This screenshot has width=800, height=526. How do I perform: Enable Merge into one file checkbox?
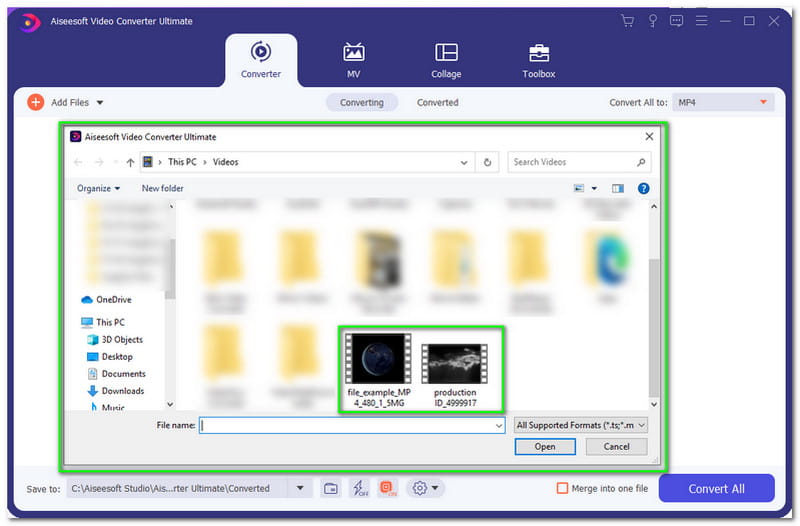563,488
